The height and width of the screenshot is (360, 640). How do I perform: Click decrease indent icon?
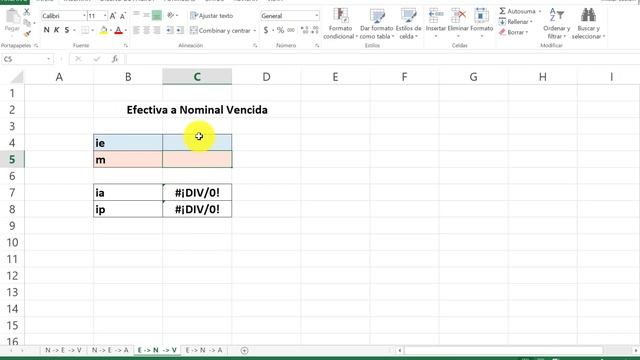[x=170, y=30]
